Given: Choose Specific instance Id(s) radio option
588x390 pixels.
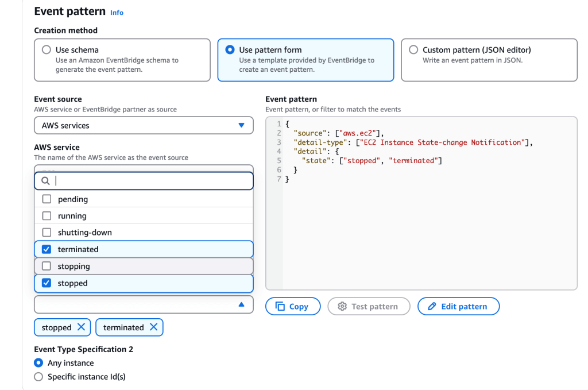Looking at the screenshot, I should (x=38, y=377).
